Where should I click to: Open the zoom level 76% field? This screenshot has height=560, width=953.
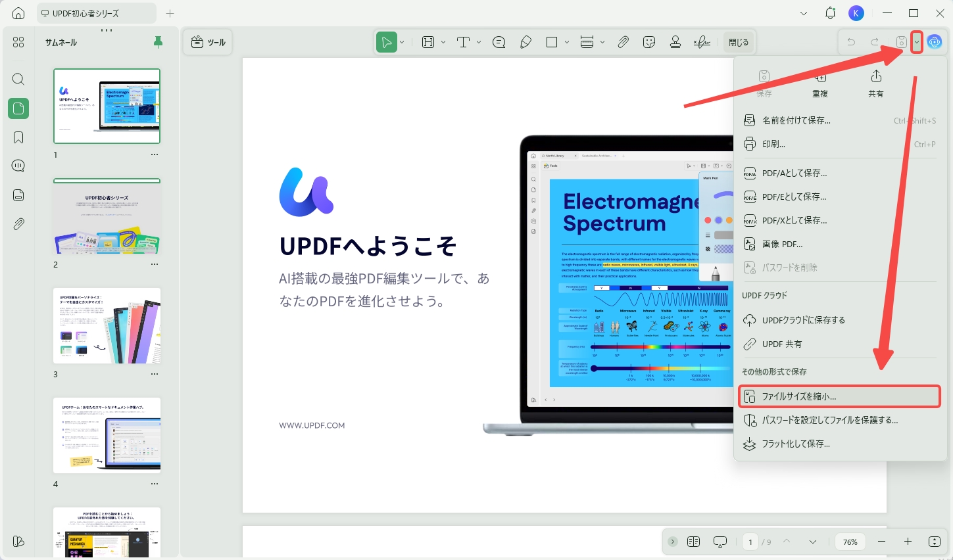coord(850,542)
